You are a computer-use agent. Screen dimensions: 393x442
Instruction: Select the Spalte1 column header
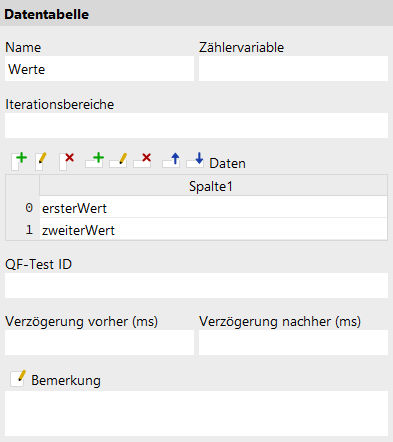(213, 186)
